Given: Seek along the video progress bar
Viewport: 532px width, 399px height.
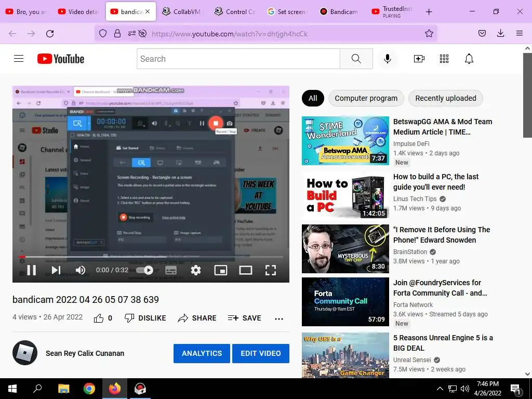Looking at the screenshot, I should click(151, 257).
